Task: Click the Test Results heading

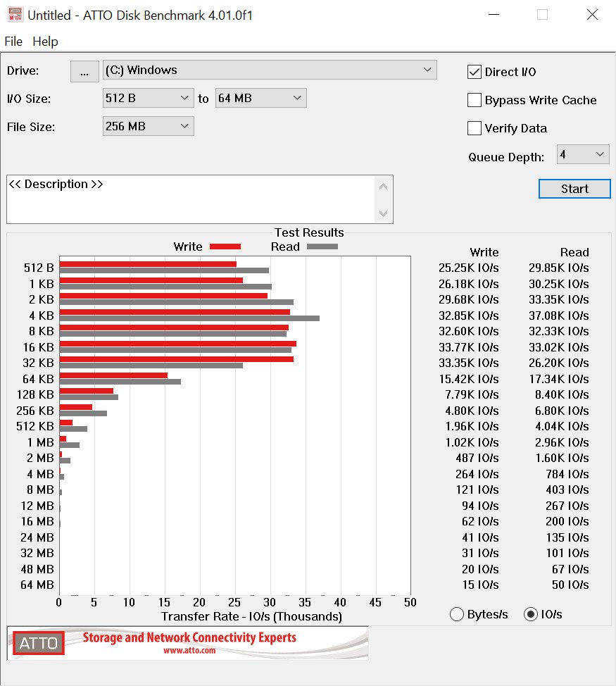Action: tap(309, 232)
